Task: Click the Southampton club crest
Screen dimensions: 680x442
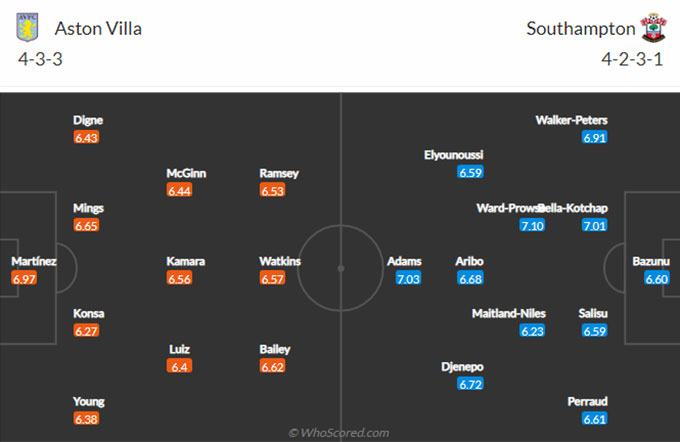Action: pos(654,28)
